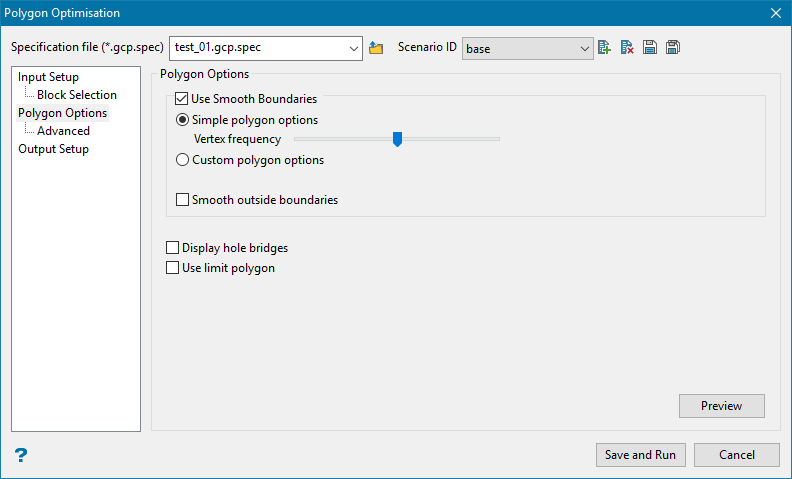Enable Smooth outside boundaries
The width and height of the screenshot is (792, 479).
click(182, 200)
